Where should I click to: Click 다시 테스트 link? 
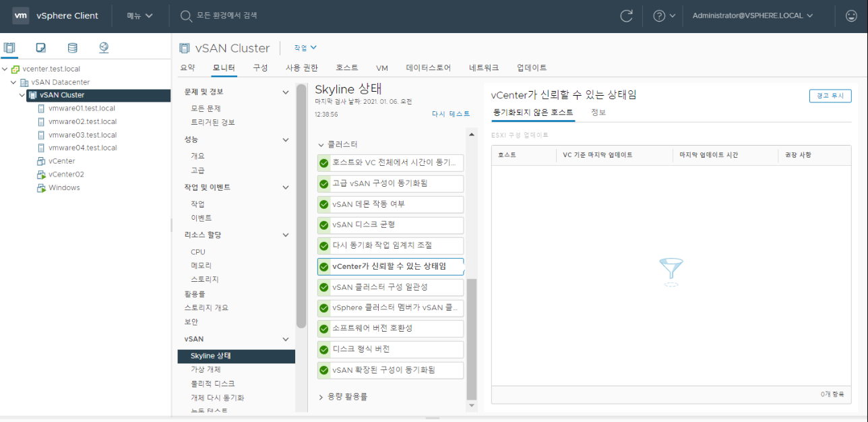click(451, 114)
